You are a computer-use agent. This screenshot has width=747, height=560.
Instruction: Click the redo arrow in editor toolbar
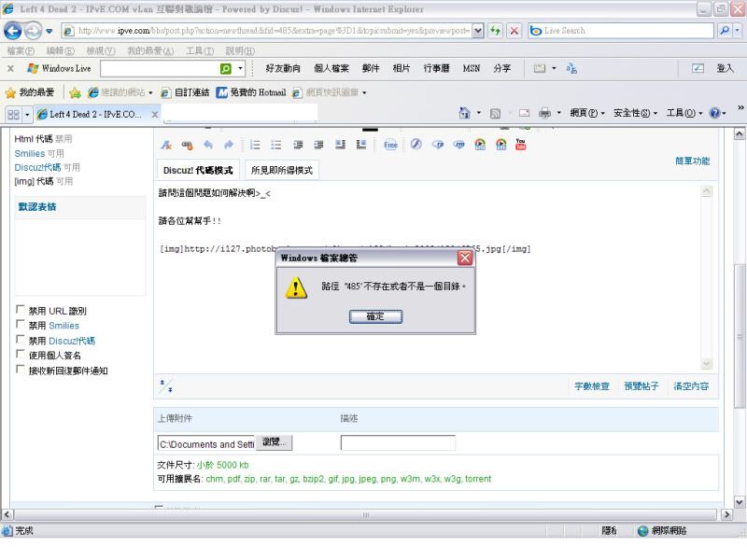228,145
